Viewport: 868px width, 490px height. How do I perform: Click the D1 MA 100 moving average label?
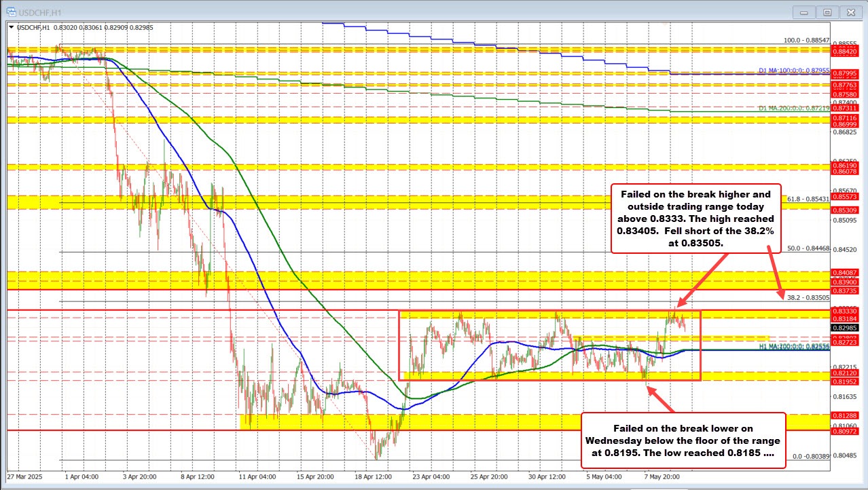point(793,71)
